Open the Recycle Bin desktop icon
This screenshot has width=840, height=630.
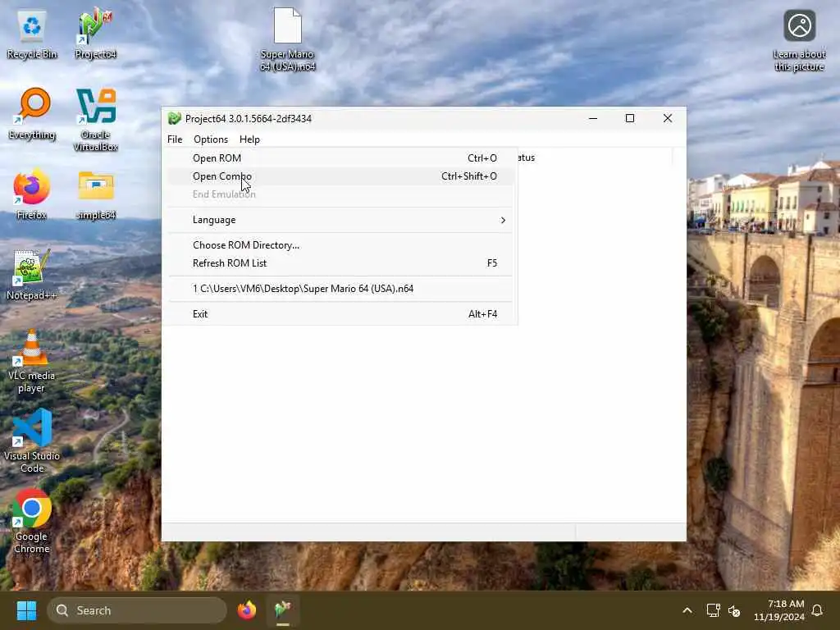pos(32,34)
